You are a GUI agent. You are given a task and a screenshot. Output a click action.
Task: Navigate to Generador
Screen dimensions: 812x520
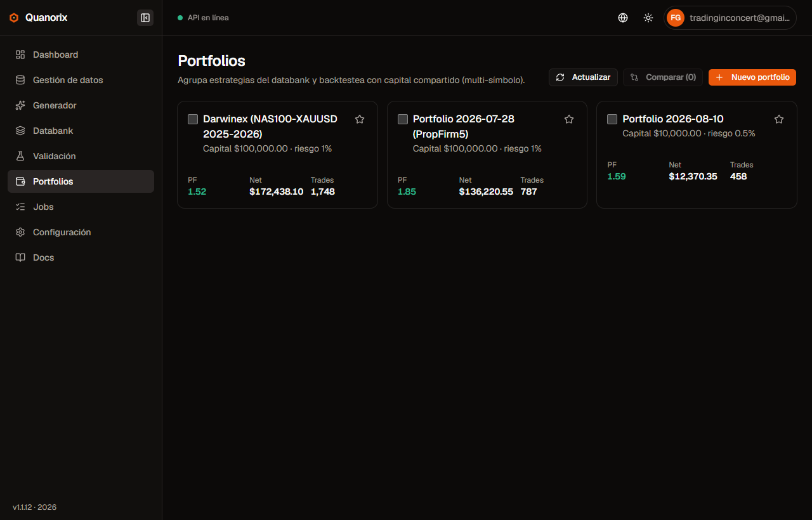point(81,105)
